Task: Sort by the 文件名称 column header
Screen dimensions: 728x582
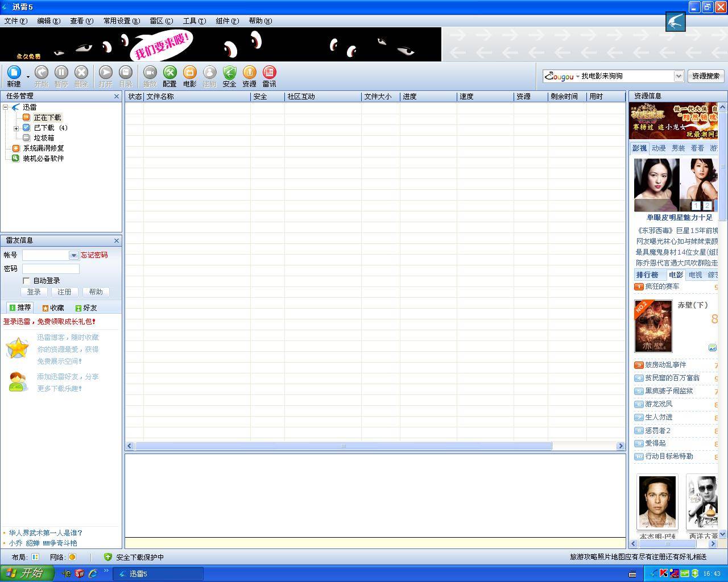Action: pyautogui.click(x=197, y=97)
